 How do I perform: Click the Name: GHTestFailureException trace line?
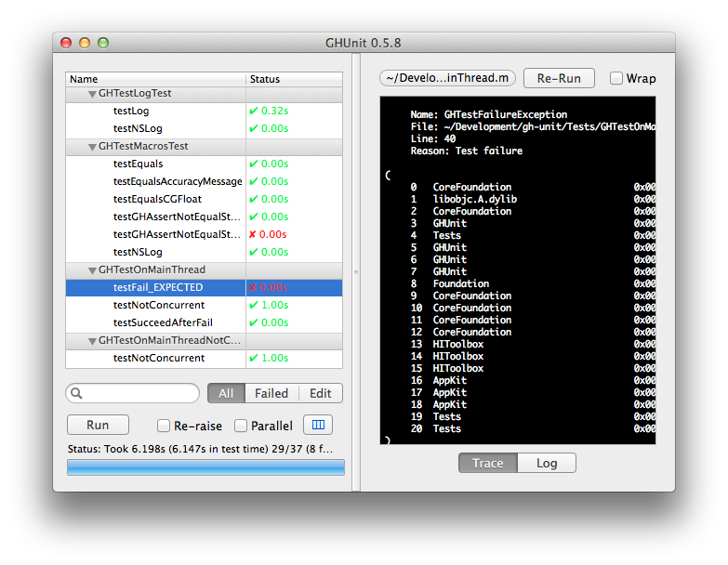click(x=488, y=114)
